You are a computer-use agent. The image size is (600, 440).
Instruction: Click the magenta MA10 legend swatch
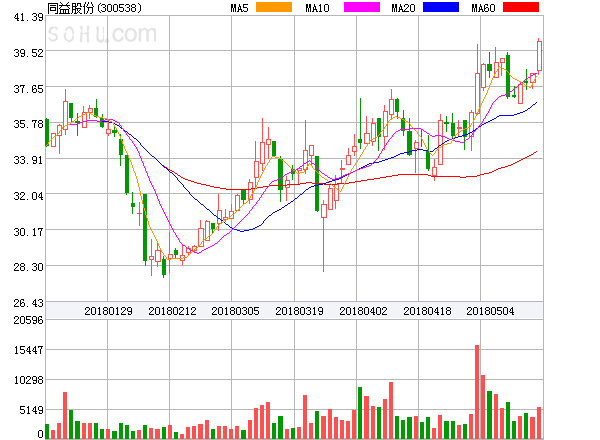pyautogui.click(x=362, y=7)
